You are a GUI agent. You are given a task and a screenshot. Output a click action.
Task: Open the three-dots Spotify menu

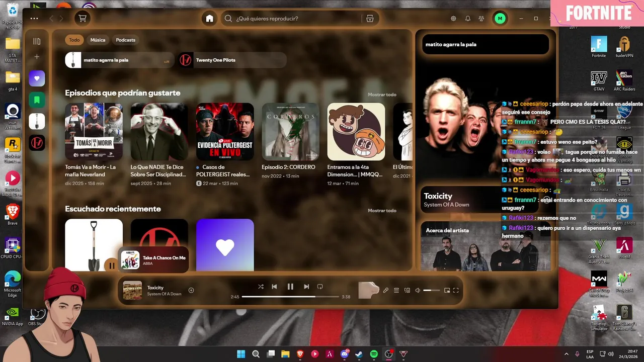coord(34,19)
